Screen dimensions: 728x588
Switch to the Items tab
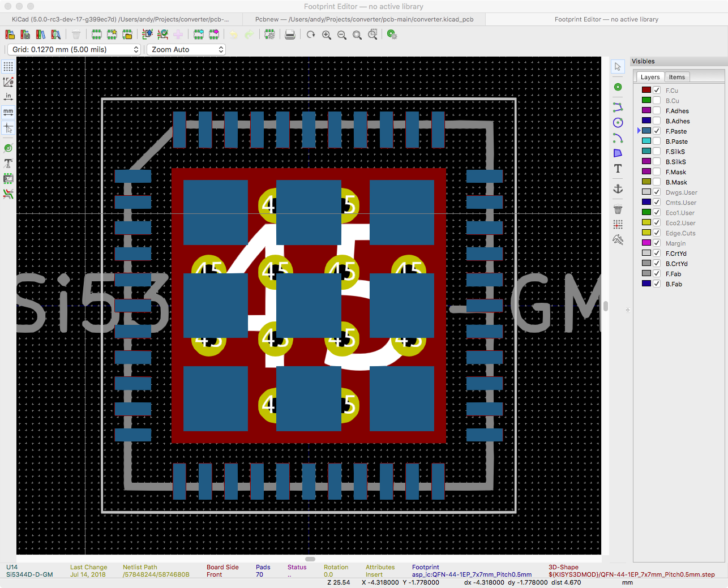676,78
